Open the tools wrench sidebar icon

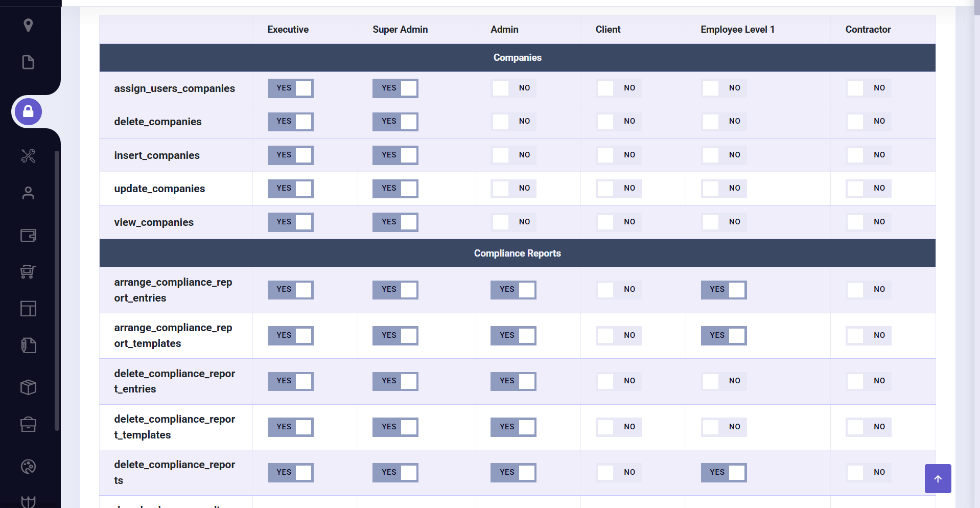pos(28,156)
